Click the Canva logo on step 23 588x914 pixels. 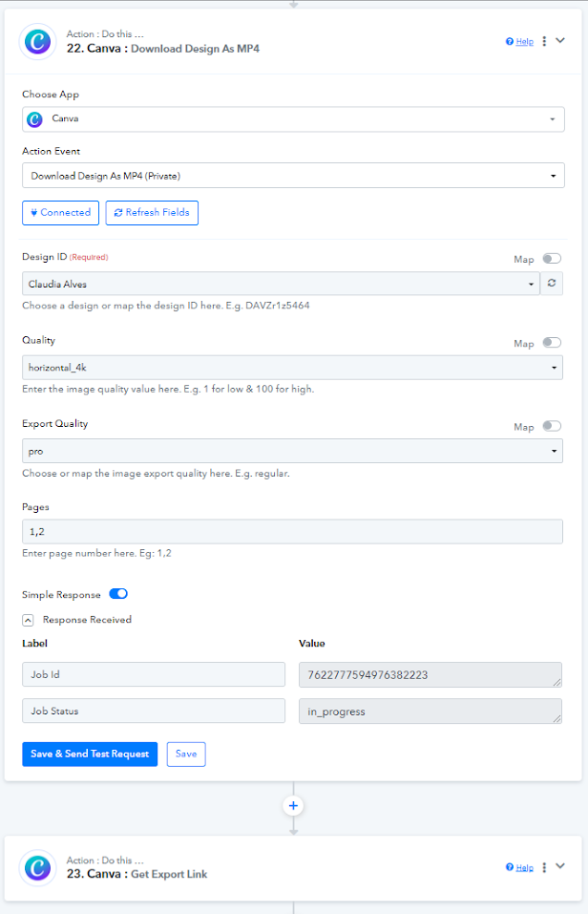[x=38, y=868]
